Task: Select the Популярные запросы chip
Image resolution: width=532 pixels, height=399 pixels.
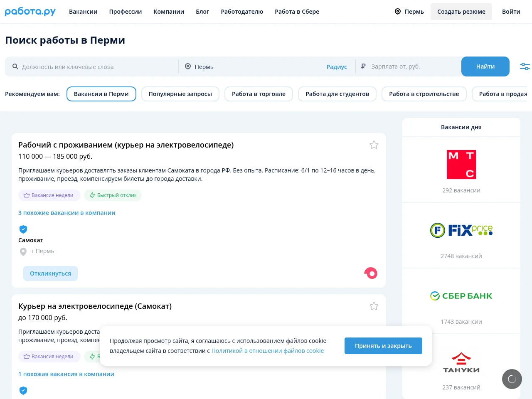Action: [180, 94]
